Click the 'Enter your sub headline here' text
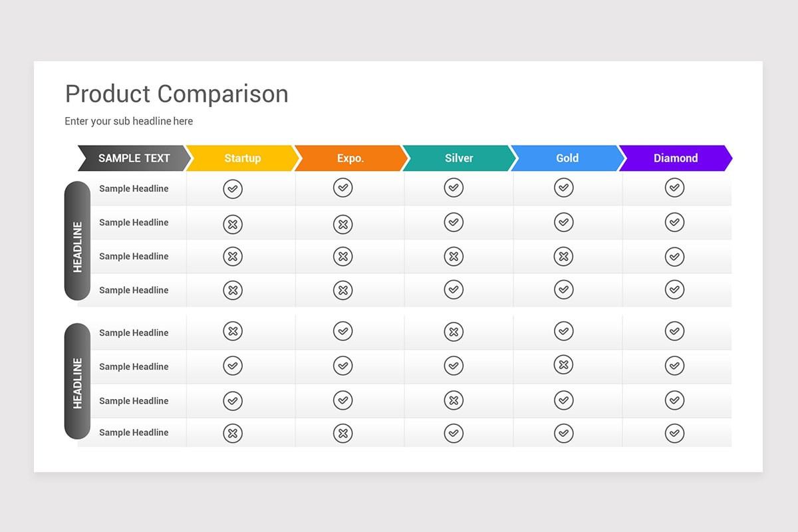The width and height of the screenshot is (798, 532). click(129, 121)
